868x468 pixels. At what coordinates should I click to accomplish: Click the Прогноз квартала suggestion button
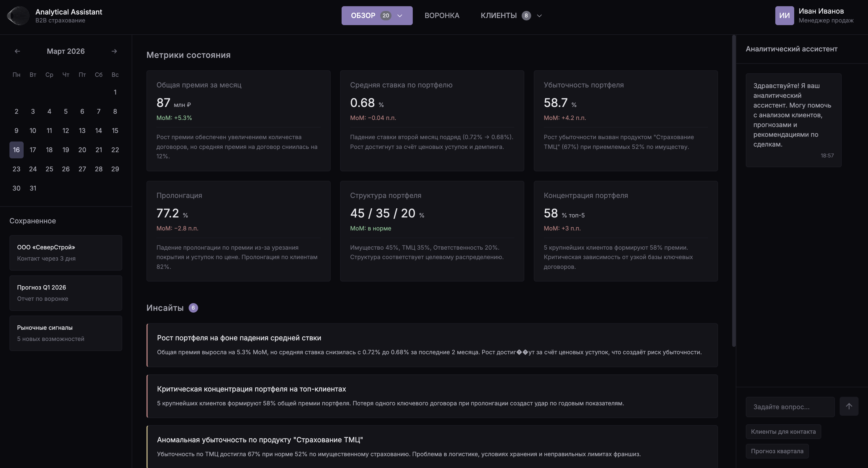777,451
